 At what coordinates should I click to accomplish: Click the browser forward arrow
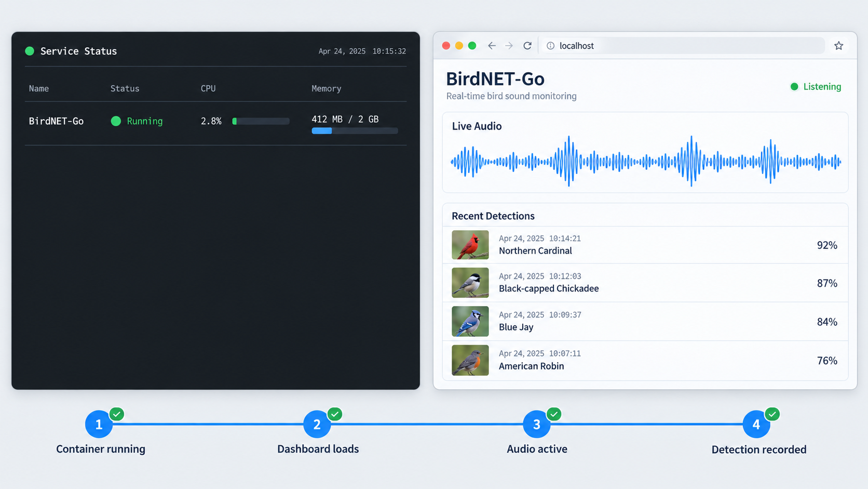(509, 46)
